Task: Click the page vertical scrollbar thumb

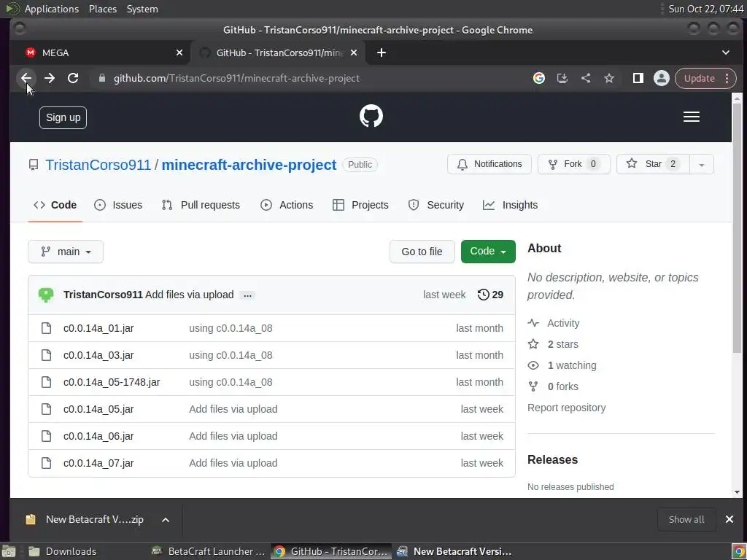Action: 737,228
